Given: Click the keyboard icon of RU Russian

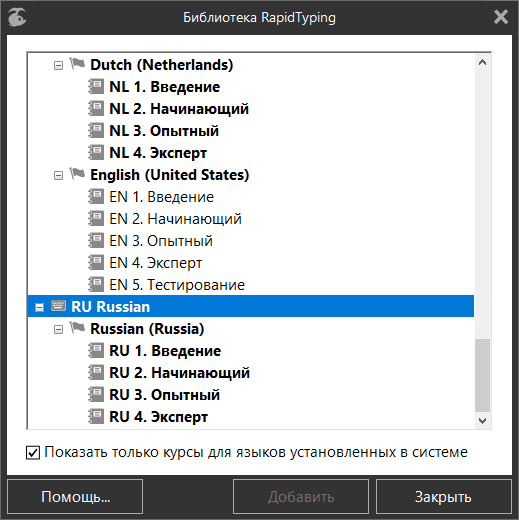Looking at the screenshot, I should coord(58,306).
